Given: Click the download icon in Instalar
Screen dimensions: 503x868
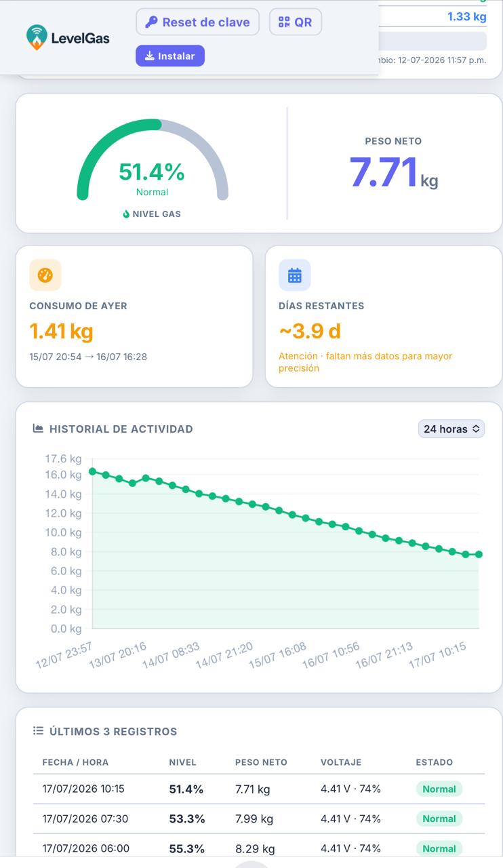Looking at the screenshot, I should click(150, 56).
